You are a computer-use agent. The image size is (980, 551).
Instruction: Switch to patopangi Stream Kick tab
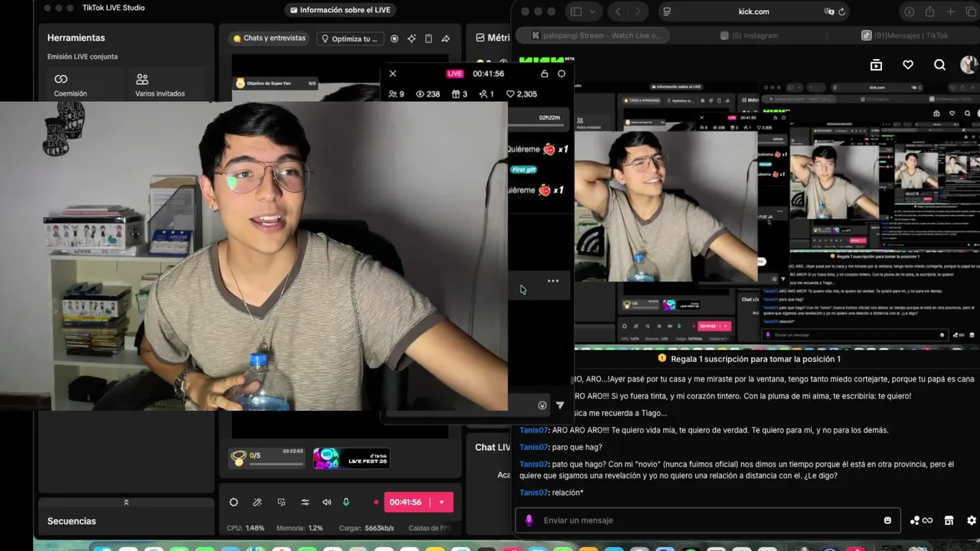(x=593, y=35)
